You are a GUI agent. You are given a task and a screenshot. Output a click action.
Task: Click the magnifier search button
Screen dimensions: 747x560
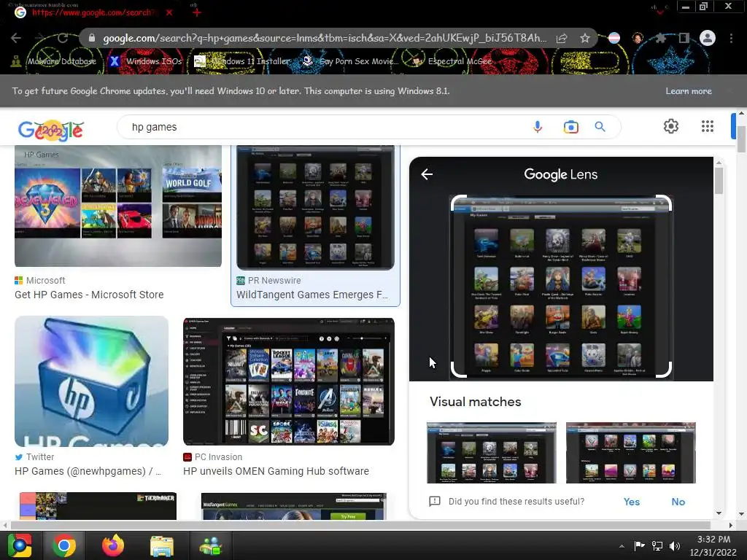click(600, 127)
